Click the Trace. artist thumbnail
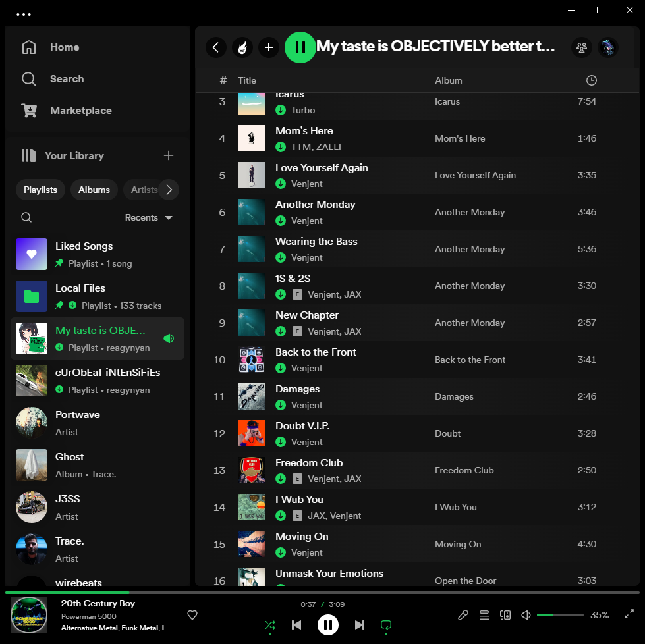Image resolution: width=645 pixels, height=644 pixels. 32,549
